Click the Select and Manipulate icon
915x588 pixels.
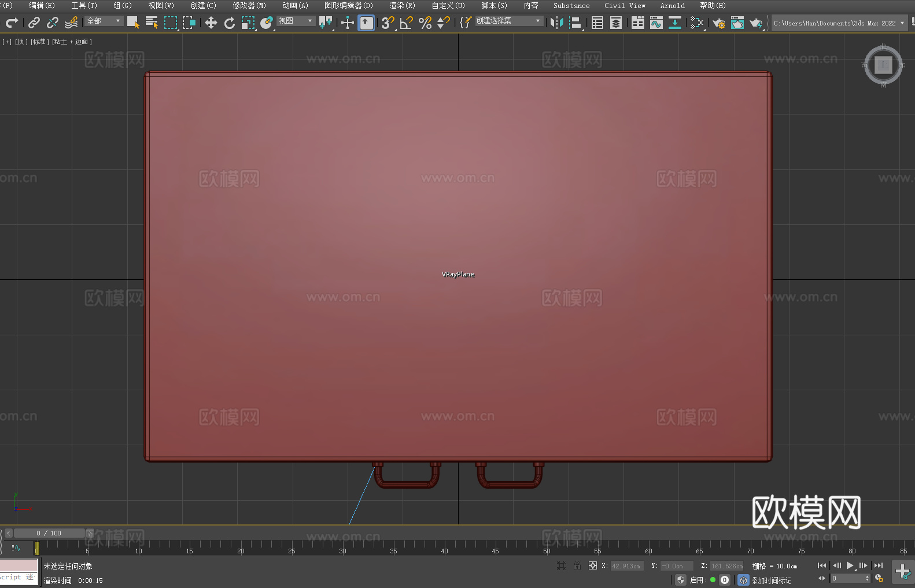coord(348,23)
